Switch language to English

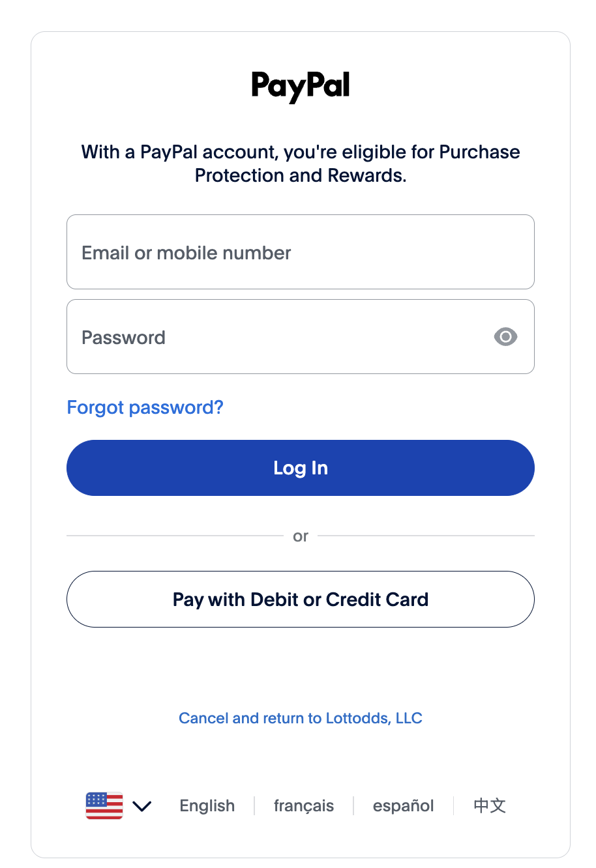[x=207, y=806]
